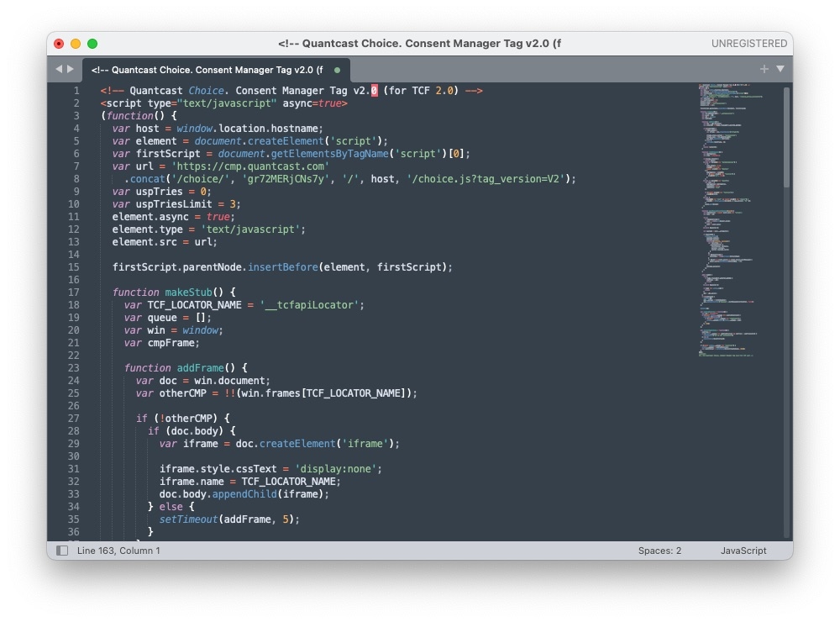The width and height of the screenshot is (840, 622).
Task: Click 'else' keyword on line 34
Action: point(171,507)
